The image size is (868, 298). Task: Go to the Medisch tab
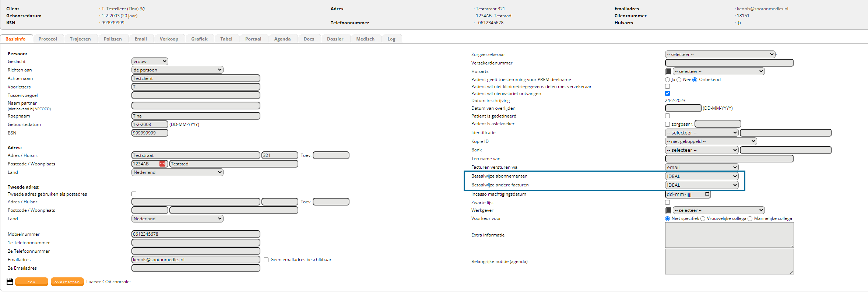point(365,39)
